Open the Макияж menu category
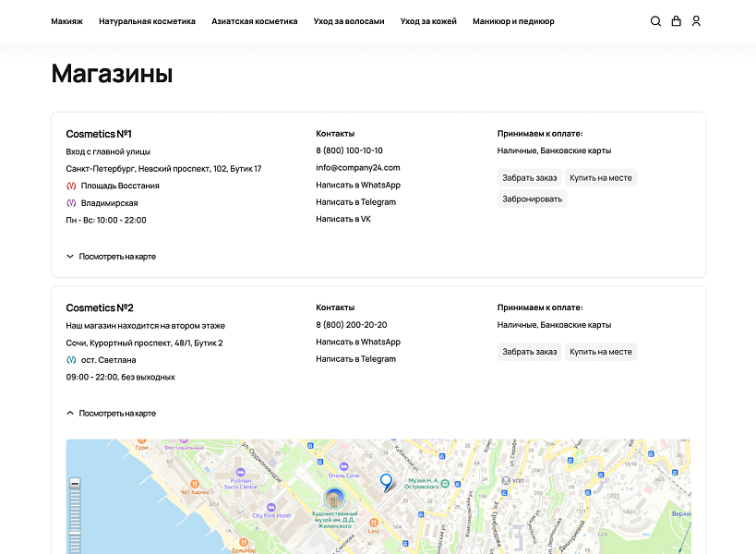 click(x=66, y=21)
